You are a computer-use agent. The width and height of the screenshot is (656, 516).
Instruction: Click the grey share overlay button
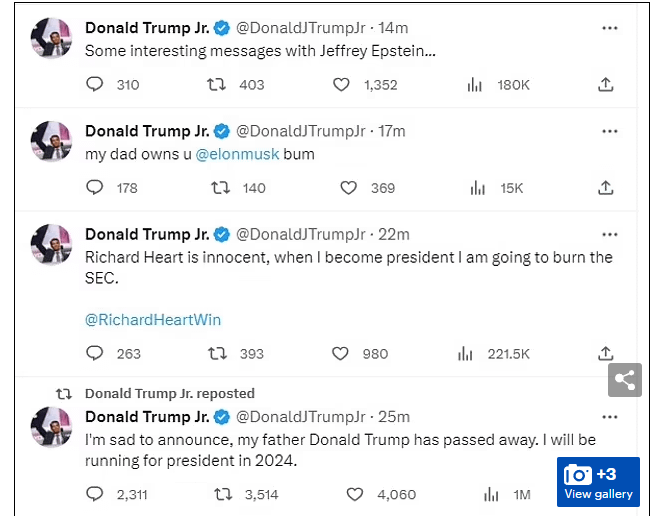625,380
